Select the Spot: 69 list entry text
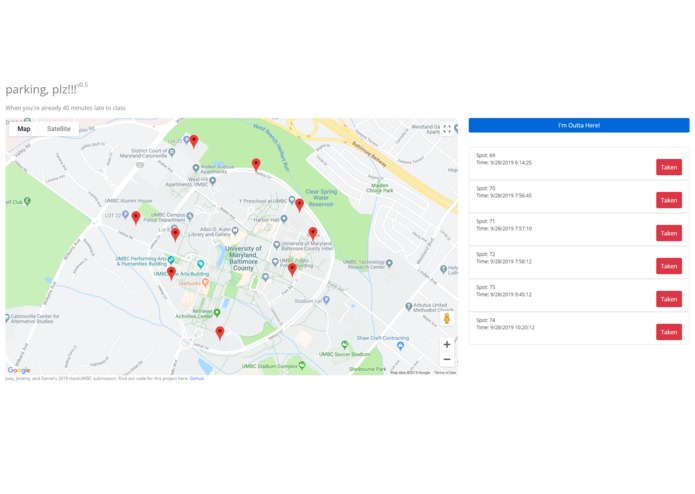 (x=485, y=156)
